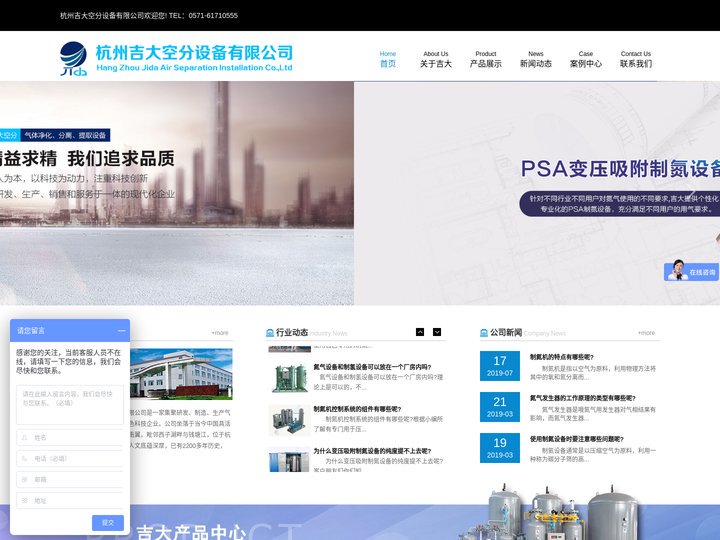Viewport: 720px width, 540px height.
Task: Focus the 姓名 name field
Action: tap(70, 438)
